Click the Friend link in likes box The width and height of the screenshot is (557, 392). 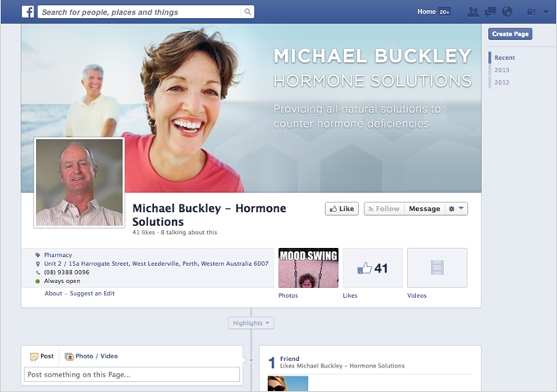[x=289, y=358]
